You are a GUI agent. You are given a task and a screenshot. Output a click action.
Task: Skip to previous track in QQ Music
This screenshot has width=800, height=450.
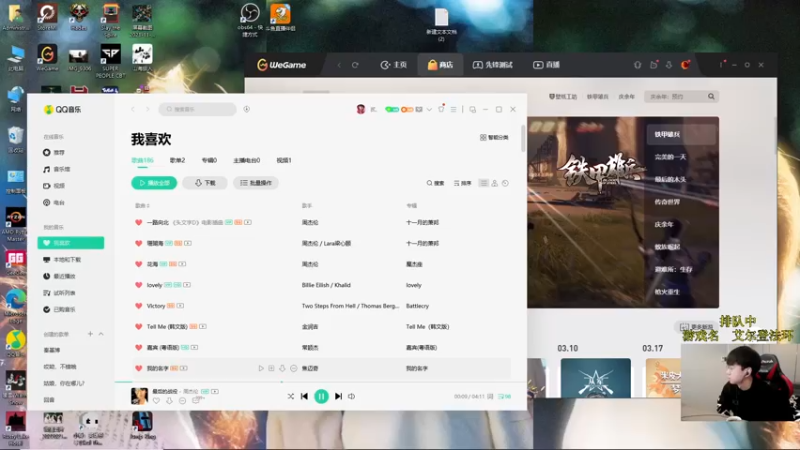pyautogui.click(x=304, y=396)
